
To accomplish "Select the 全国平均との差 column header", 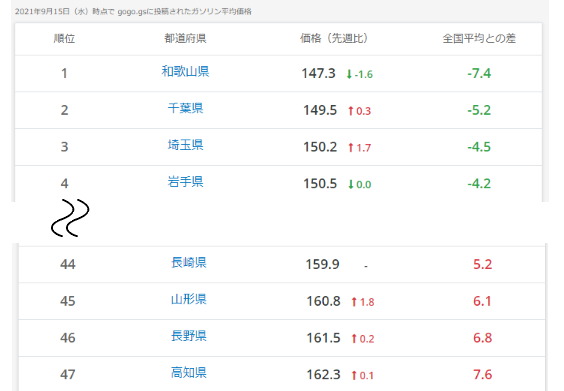I will [x=479, y=38].
